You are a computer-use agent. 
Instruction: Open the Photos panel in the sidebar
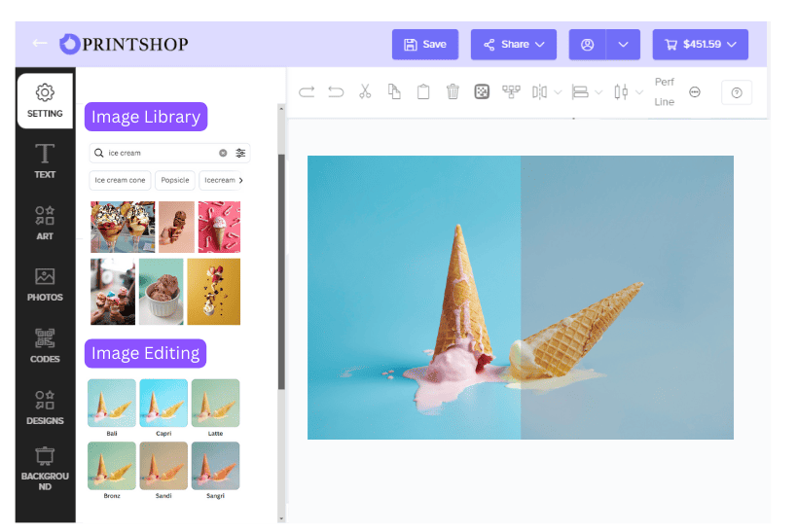[x=45, y=285]
